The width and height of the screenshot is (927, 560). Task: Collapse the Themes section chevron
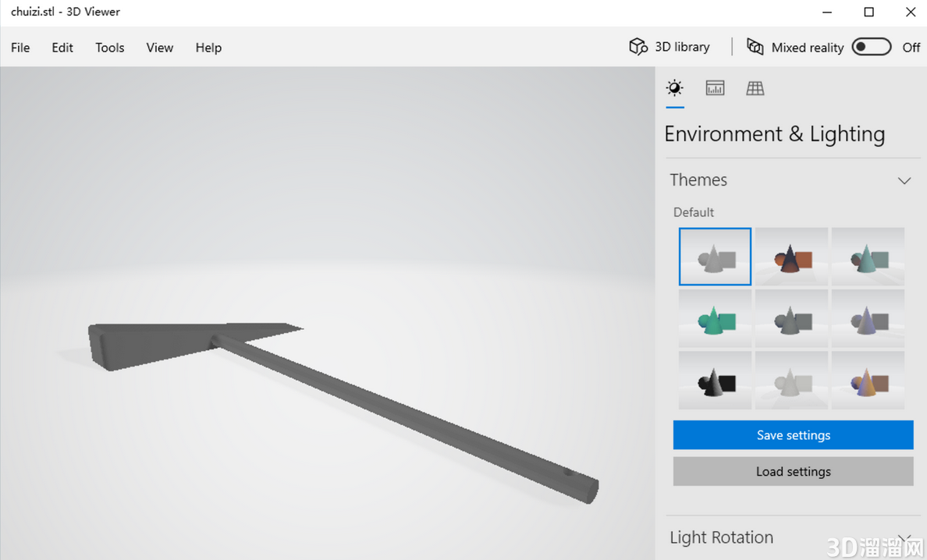904,181
